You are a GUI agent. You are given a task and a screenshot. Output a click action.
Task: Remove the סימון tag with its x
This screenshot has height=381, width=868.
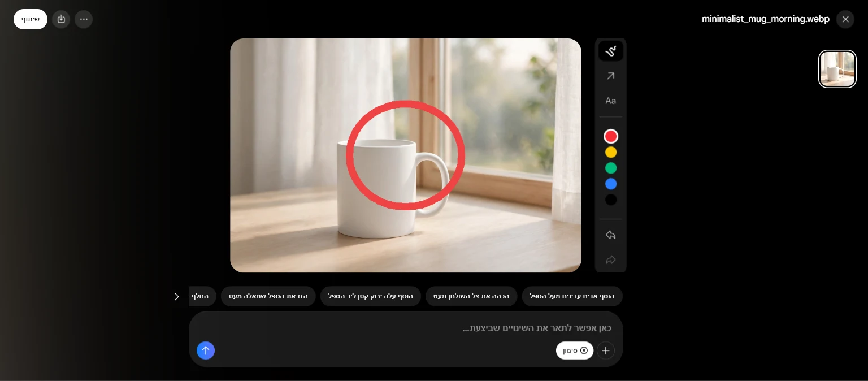[x=584, y=350]
